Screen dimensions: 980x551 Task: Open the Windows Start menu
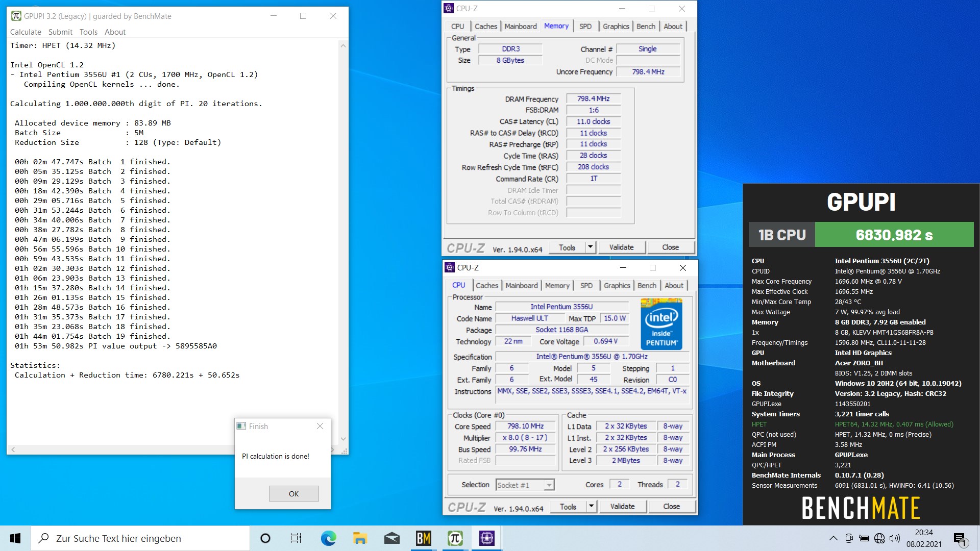tap(15, 538)
